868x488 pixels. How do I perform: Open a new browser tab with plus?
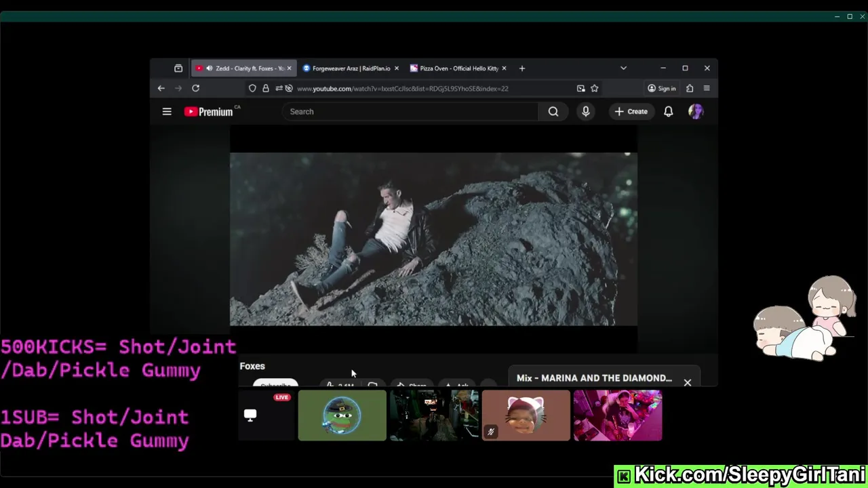(522, 68)
